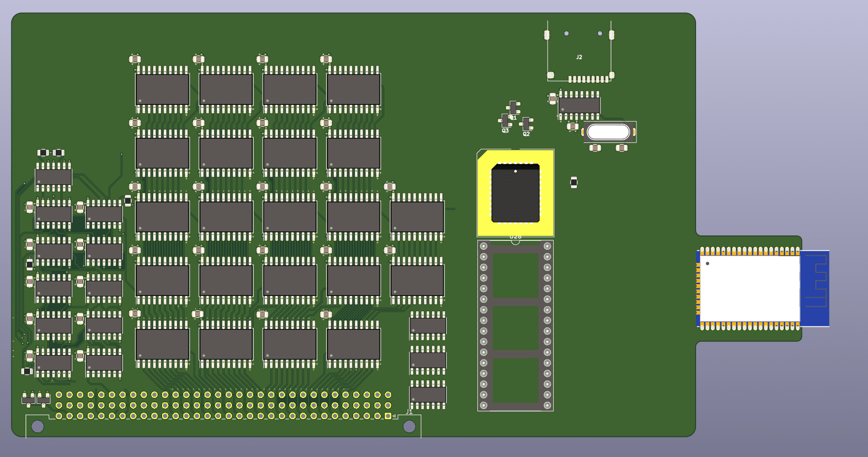Click the J1 connector label
Image resolution: width=868 pixels, height=457 pixels.
409,411
